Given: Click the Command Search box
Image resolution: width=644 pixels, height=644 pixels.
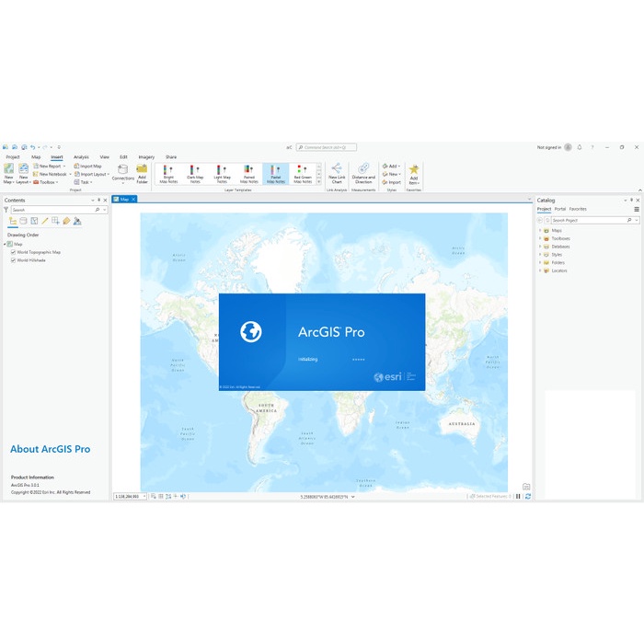Looking at the screenshot, I should [327, 147].
